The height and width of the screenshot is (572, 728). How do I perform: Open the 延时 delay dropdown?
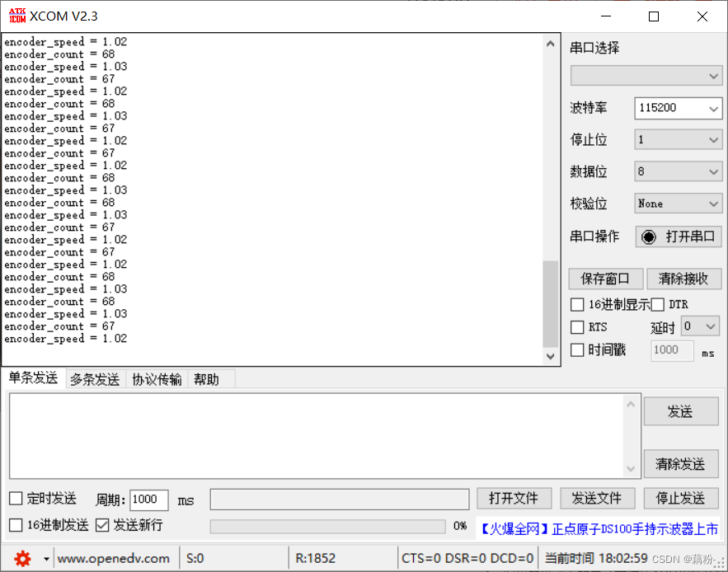700,326
